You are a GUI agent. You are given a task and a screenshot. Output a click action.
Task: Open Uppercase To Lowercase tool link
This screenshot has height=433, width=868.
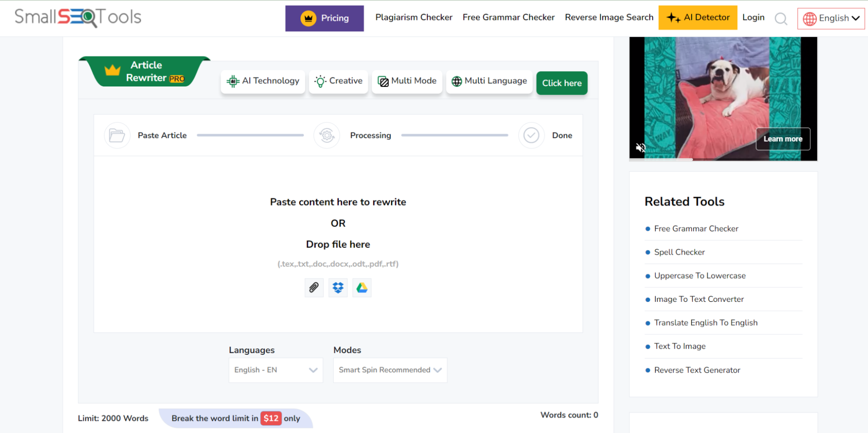[700, 276]
